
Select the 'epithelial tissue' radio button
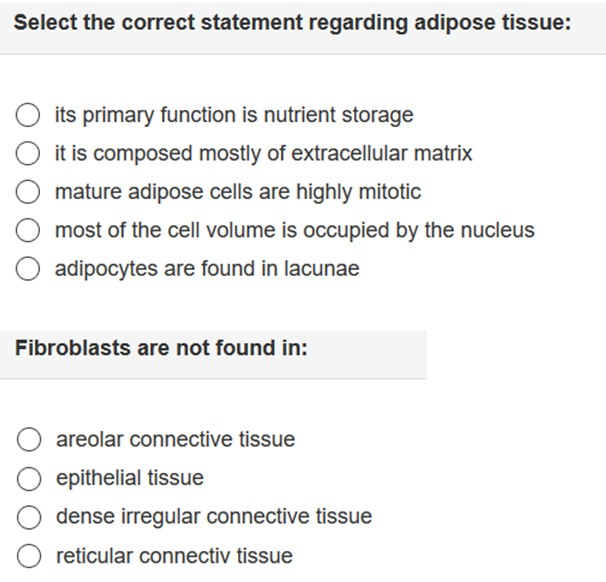click(x=30, y=478)
